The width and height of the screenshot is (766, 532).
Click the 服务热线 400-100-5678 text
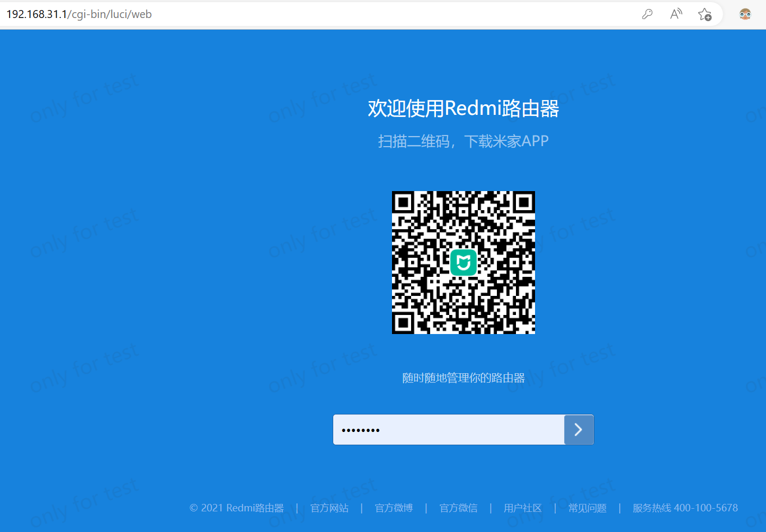[685, 508]
